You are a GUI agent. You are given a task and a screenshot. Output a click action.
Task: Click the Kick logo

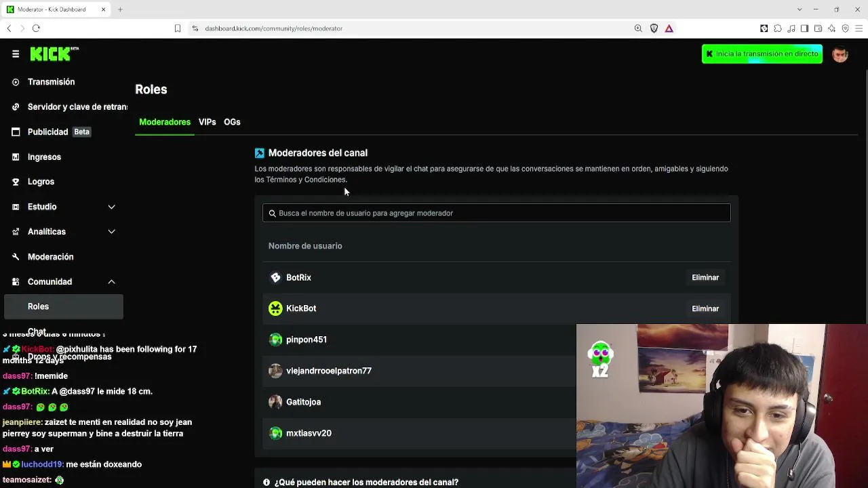tap(54, 54)
